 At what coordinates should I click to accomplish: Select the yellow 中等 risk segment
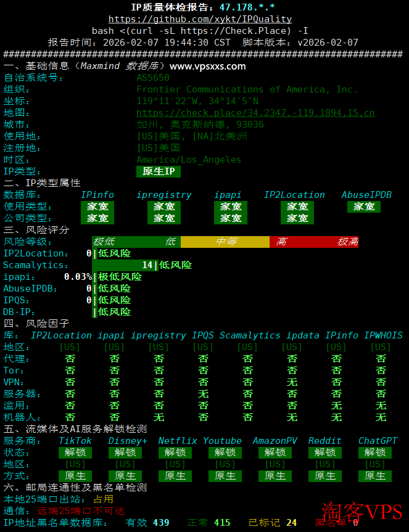pyautogui.click(x=225, y=242)
